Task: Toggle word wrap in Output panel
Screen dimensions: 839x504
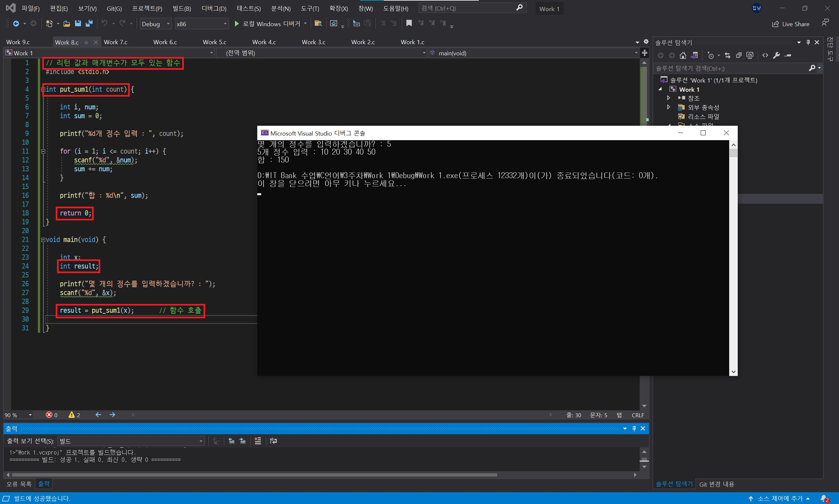Action: (273, 441)
